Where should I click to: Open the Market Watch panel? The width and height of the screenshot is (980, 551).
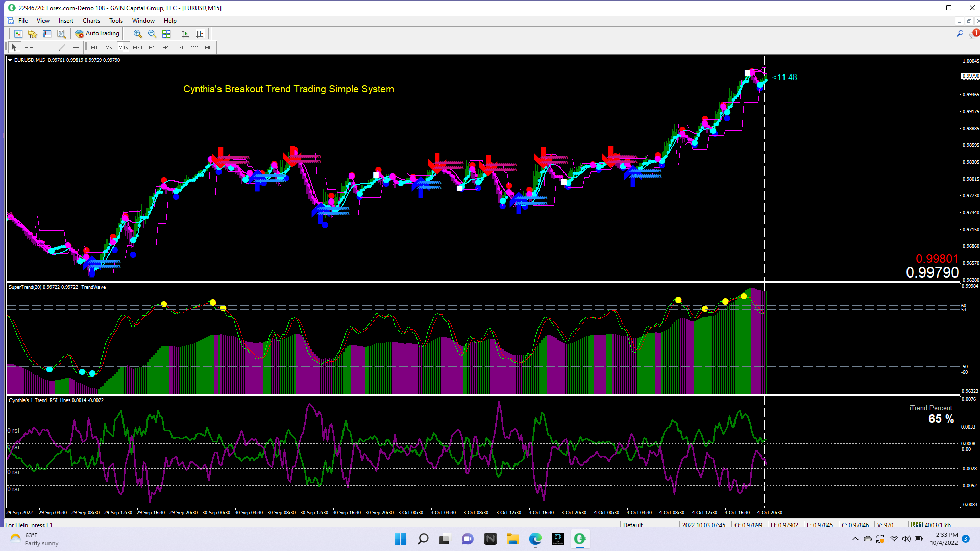pyautogui.click(x=18, y=34)
